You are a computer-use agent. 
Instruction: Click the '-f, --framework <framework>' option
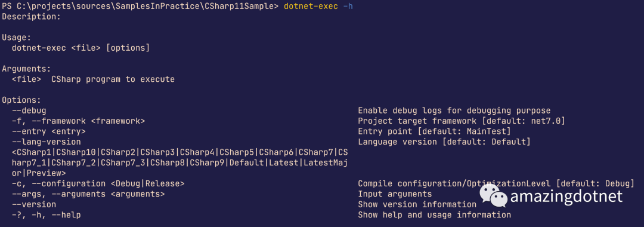tap(79, 121)
